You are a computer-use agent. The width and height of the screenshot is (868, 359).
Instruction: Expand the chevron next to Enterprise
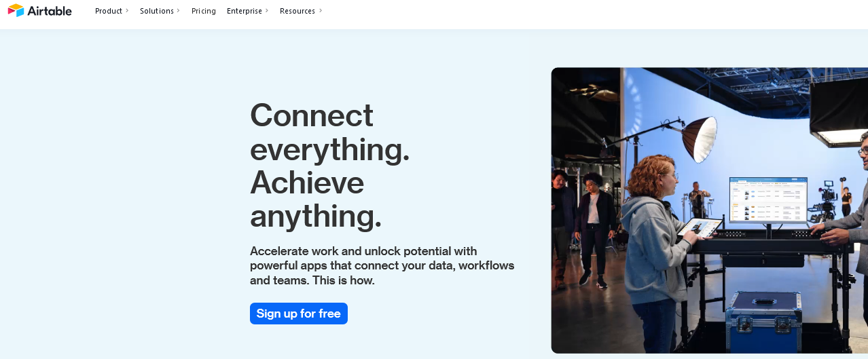(266, 11)
